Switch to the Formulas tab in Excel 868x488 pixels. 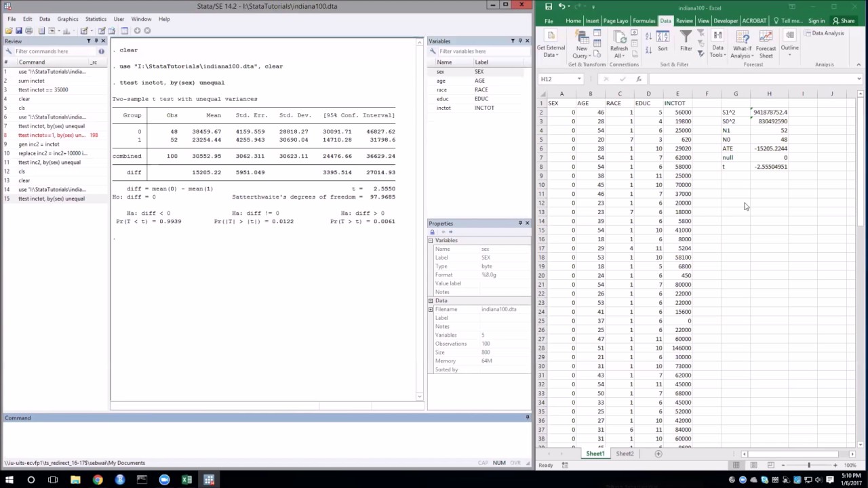point(644,21)
